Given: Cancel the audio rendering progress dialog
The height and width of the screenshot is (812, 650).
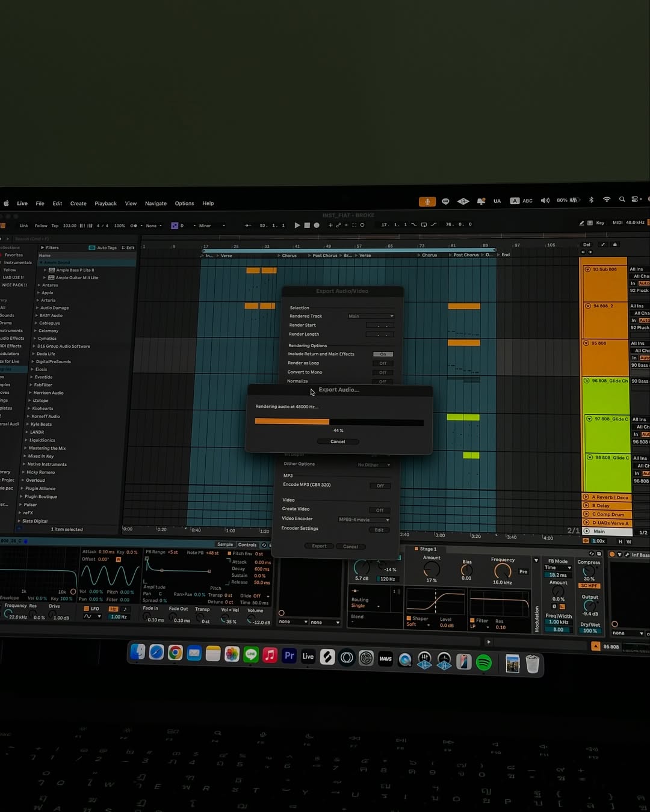Looking at the screenshot, I should pyautogui.click(x=338, y=441).
